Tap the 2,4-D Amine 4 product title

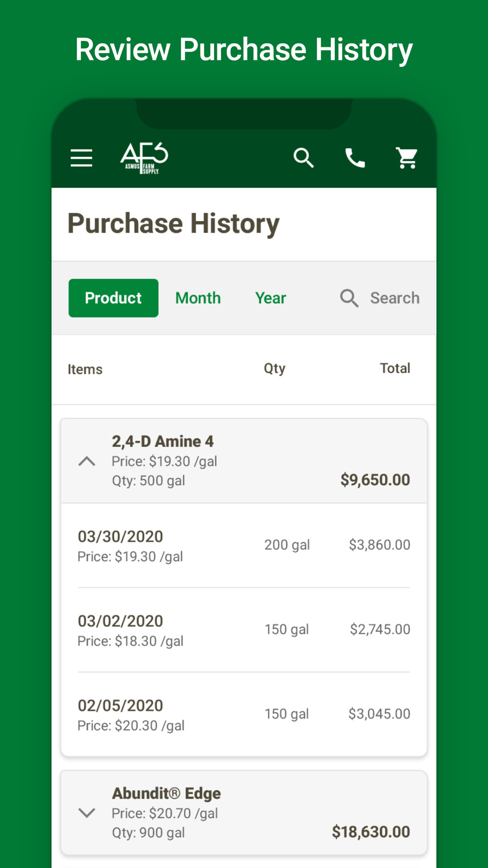tap(163, 441)
